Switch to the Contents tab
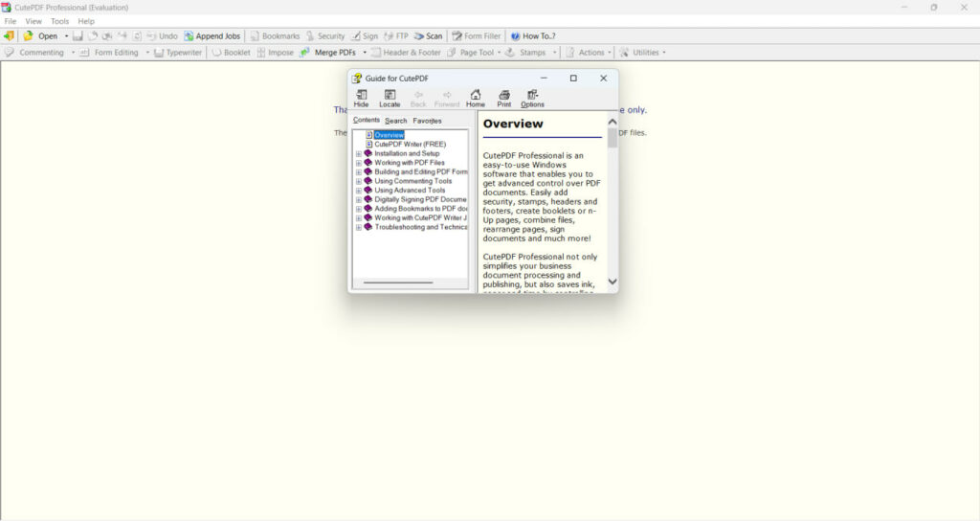The width and height of the screenshot is (980, 521). pyautogui.click(x=366, y=120)
